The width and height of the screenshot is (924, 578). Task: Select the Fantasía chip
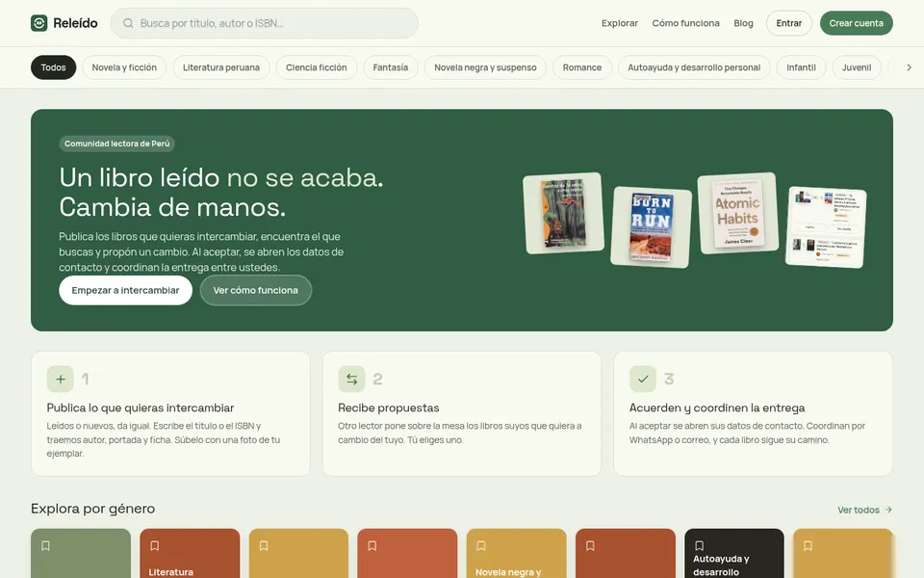tap(390, 67)
